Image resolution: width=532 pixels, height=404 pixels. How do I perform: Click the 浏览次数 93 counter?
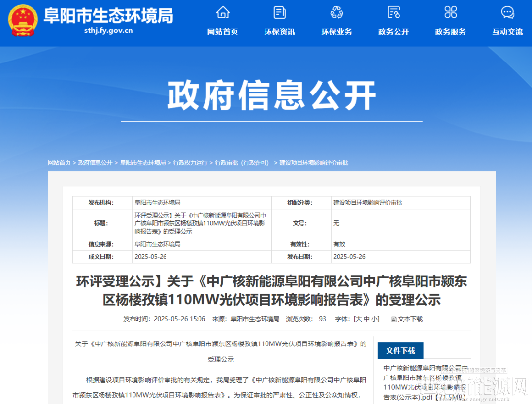point(306,319)
